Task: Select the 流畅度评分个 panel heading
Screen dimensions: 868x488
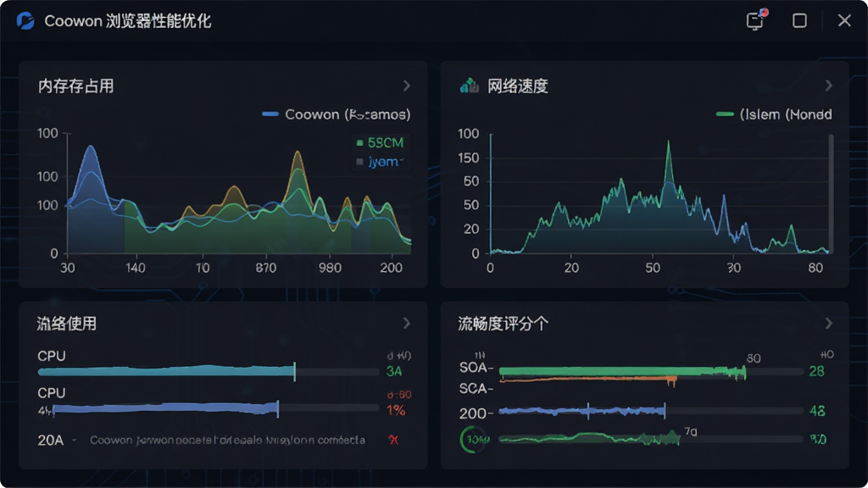Action: (x=504, y=324)
